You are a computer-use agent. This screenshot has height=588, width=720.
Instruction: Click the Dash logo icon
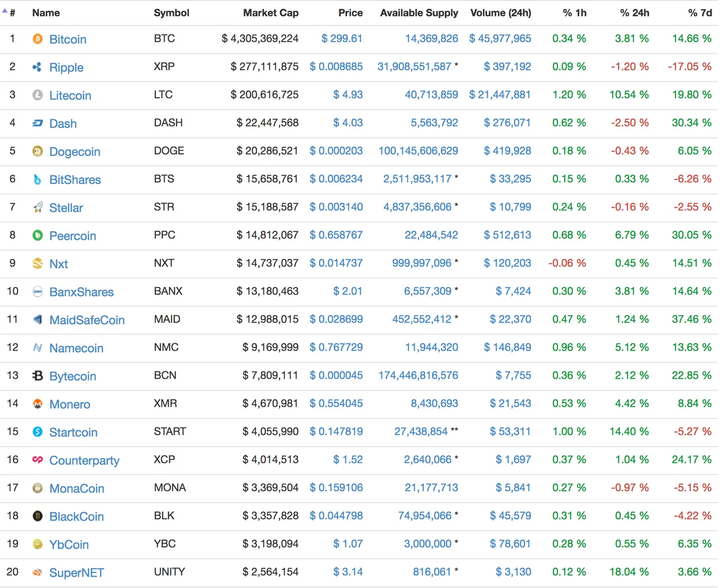(38, 123)
